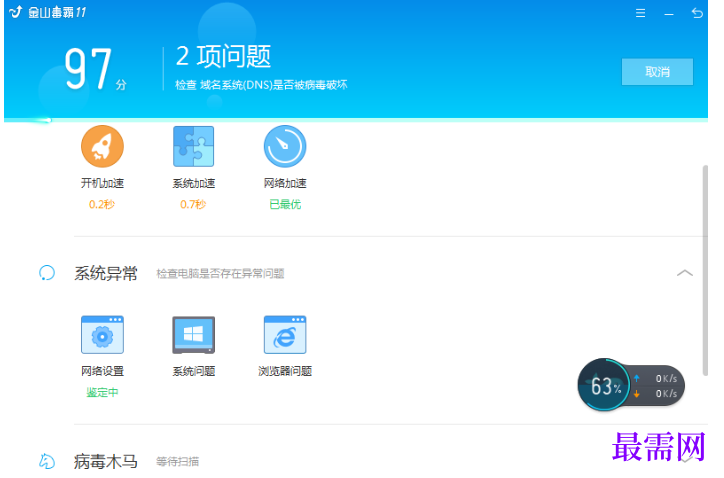724x478 pixels.
Task: Open the 系统加速 puzzle icon
Action: (x=193, y=146)
